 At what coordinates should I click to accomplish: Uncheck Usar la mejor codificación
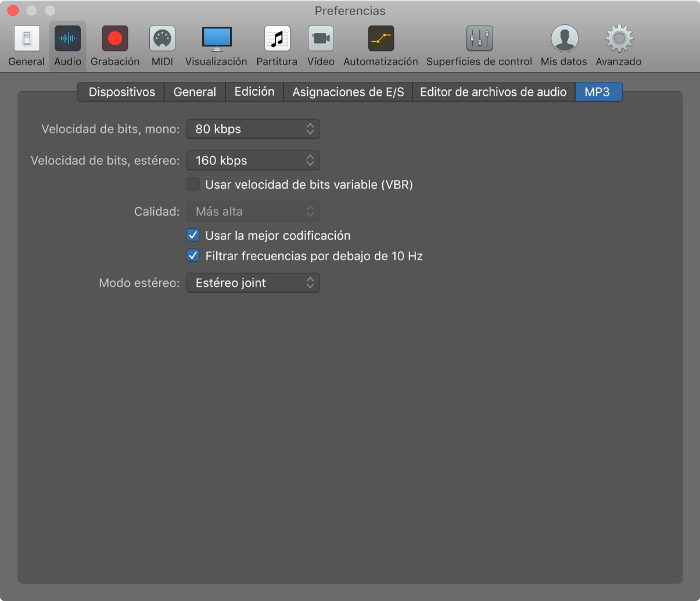tap(193, 236)
